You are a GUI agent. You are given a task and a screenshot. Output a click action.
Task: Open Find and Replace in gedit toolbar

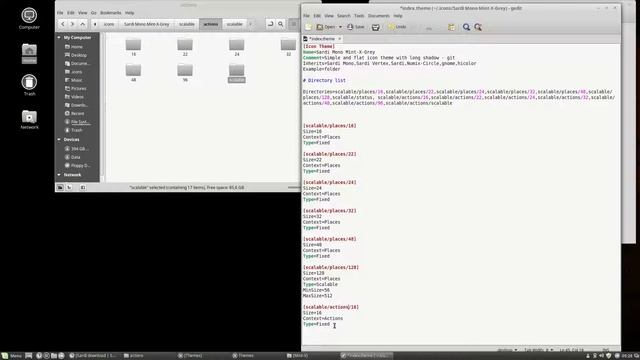[478, 27]
